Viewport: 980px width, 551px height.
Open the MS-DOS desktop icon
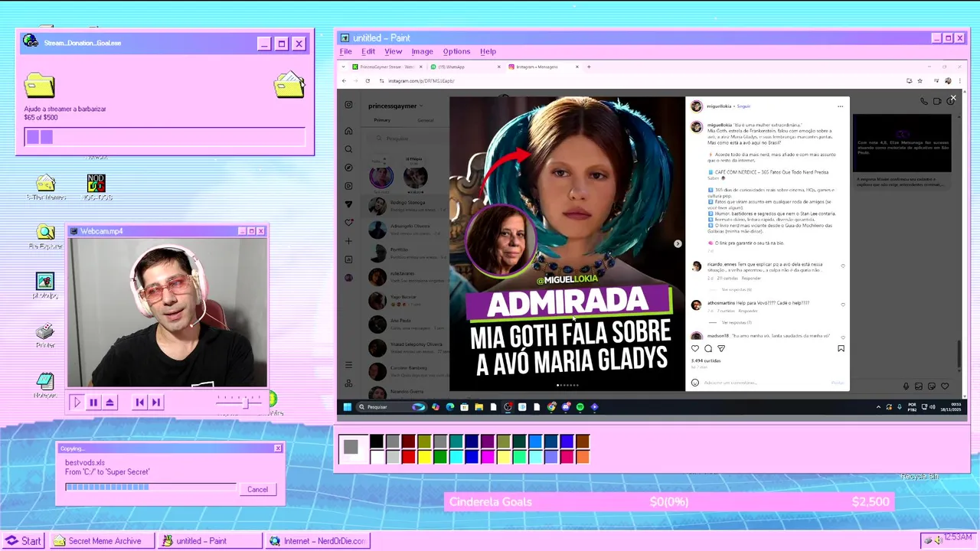(96, 187)
